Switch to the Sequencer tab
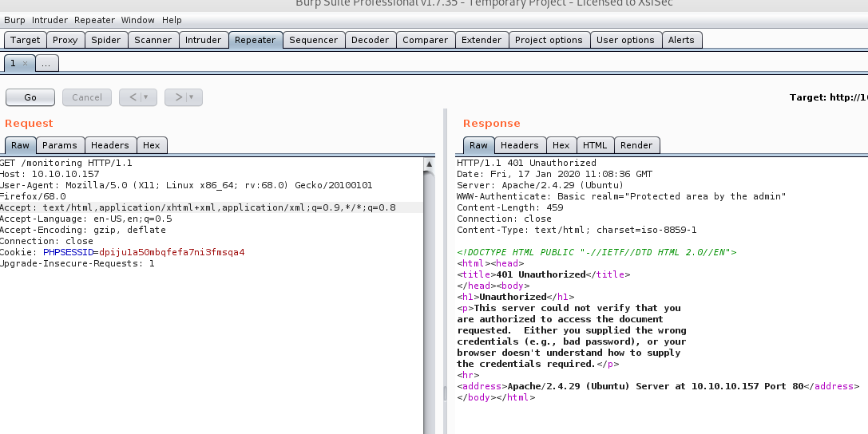This screenshot has width=868, height=434. point(313,40)
